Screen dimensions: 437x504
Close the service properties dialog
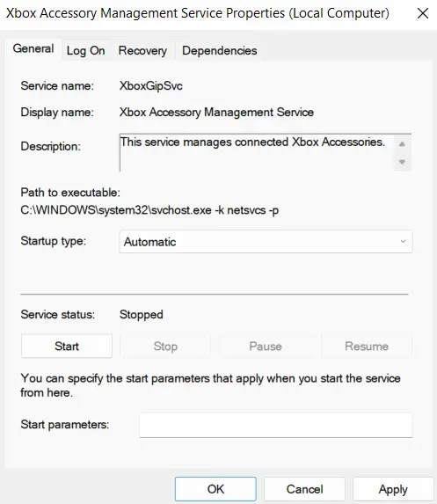(x=423, y=13)
